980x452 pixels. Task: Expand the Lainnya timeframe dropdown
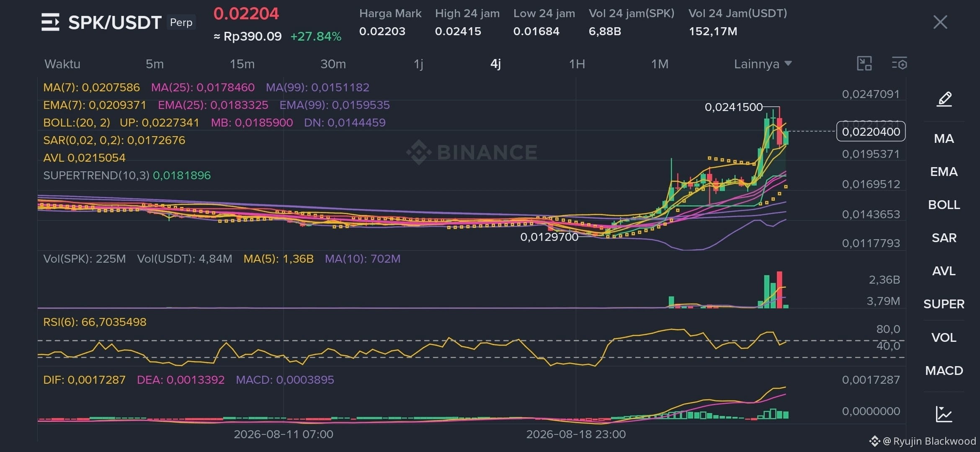[763, 64]
